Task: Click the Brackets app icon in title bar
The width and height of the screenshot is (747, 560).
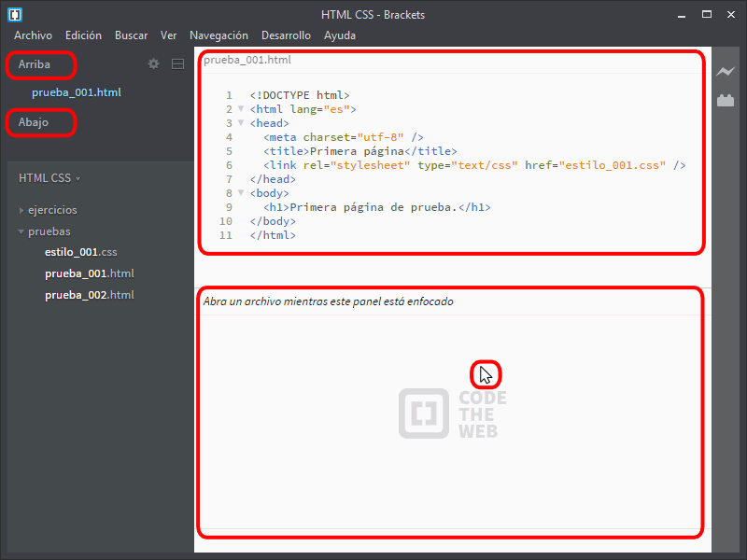Action: click(x=15, y=15)
